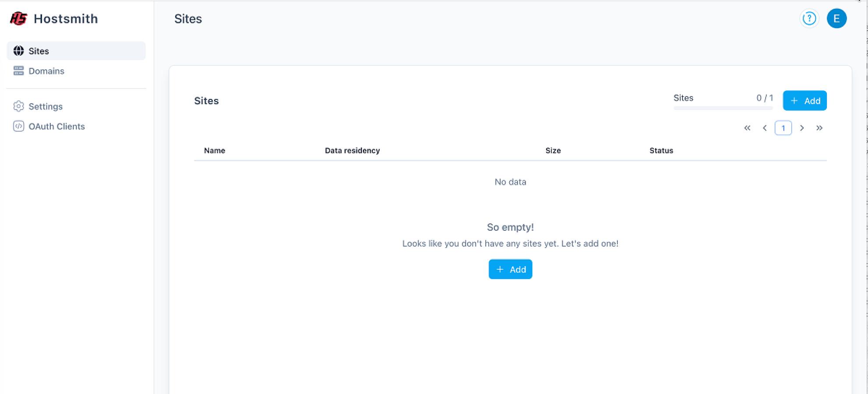Viewport: 868px width, 394px height.
Task: Click the top-right Add site button
Action: 804,101
